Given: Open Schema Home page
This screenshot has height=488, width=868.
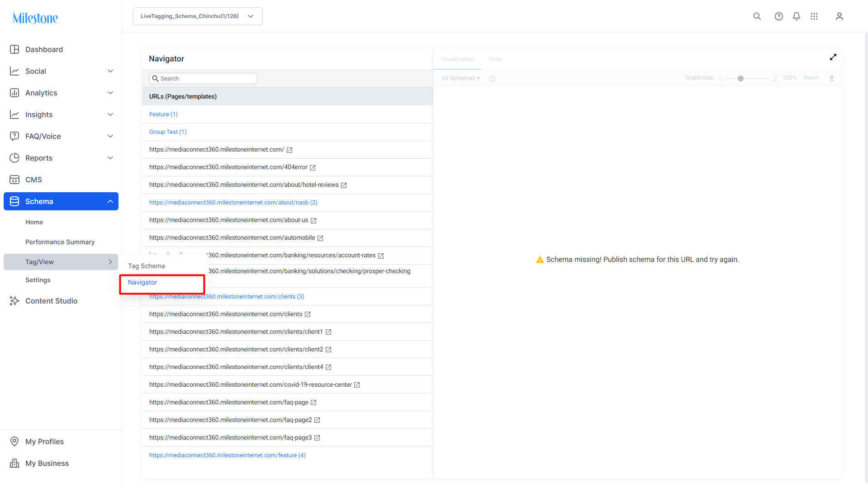Looking at the screenshot, I should point(34,222).
